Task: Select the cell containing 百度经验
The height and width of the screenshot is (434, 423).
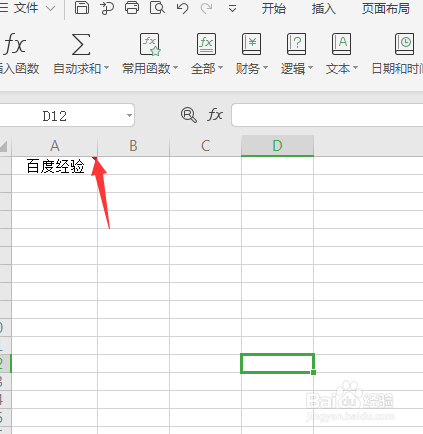Action: pyautogui.click(x=55, y=166)
